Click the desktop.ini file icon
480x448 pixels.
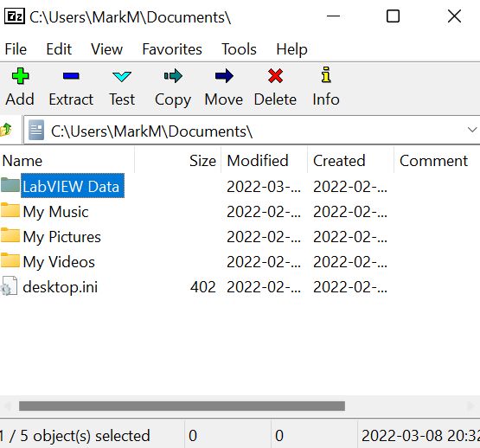pos(9,285)
